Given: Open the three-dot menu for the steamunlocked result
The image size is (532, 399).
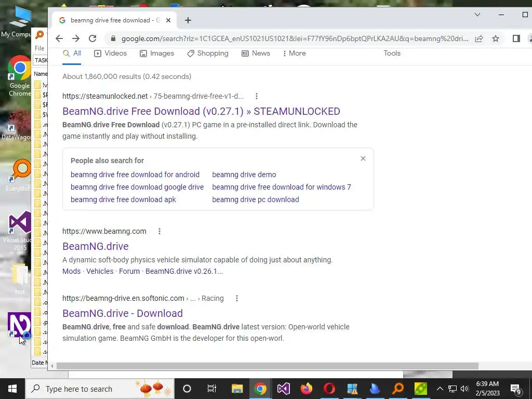Looking at the screenshot, I should click(x=257, y=96).
